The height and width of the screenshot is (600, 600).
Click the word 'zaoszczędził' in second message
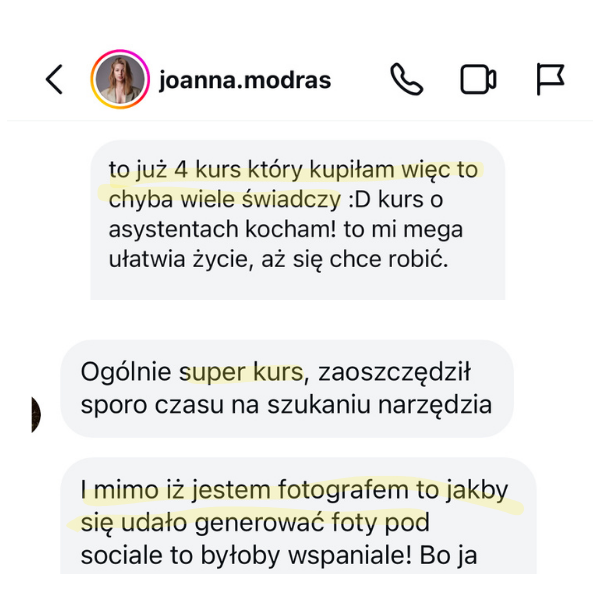coord(394,373)
